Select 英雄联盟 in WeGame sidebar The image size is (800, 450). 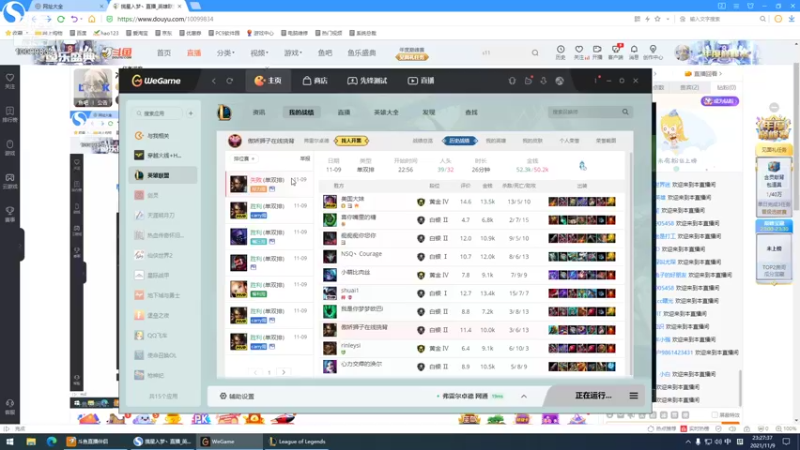click(x=163, y=175)
